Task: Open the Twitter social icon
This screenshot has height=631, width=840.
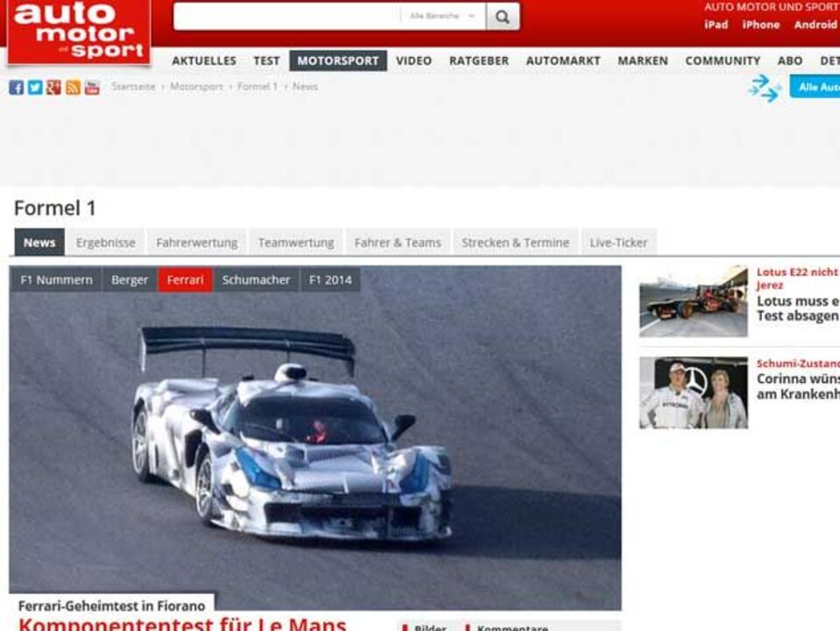Action: [x=35, y=88]
